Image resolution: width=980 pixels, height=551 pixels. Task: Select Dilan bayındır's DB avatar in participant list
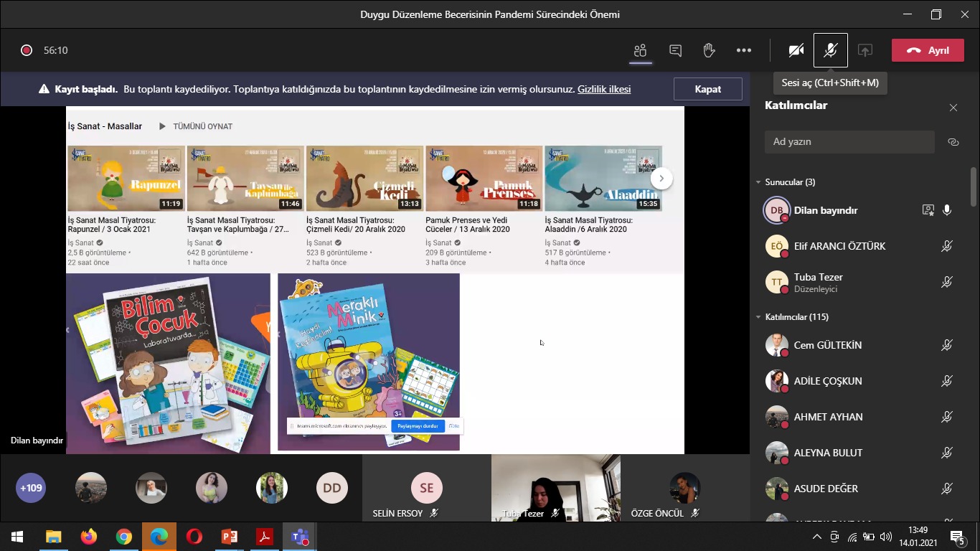click(776, 210)
